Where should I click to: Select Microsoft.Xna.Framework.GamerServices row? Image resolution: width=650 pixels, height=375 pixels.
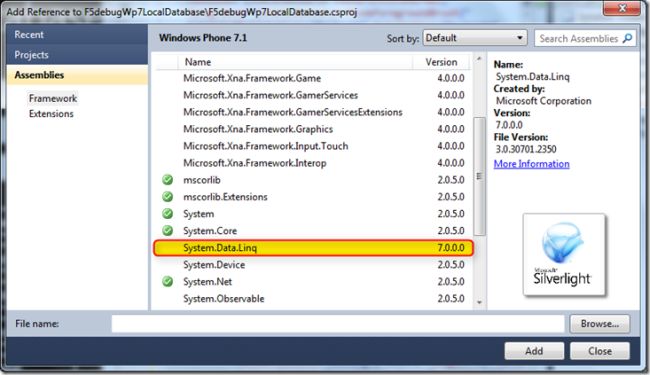click(313, 95)
